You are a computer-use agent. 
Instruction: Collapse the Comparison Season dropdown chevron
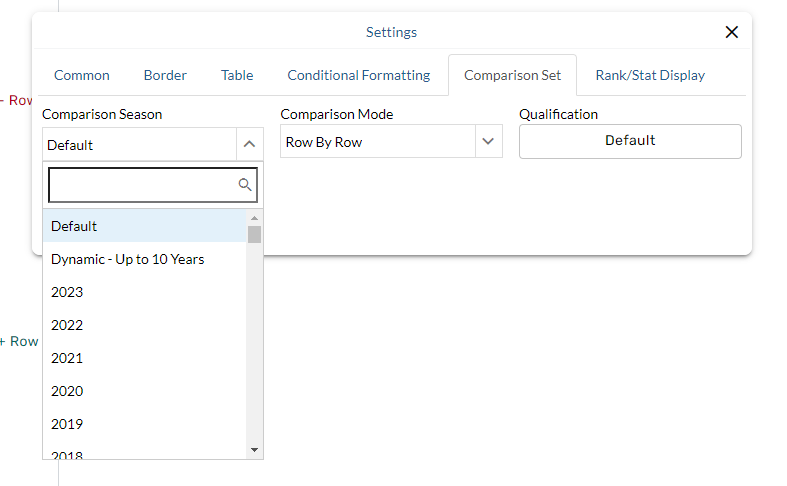[249, 144]
